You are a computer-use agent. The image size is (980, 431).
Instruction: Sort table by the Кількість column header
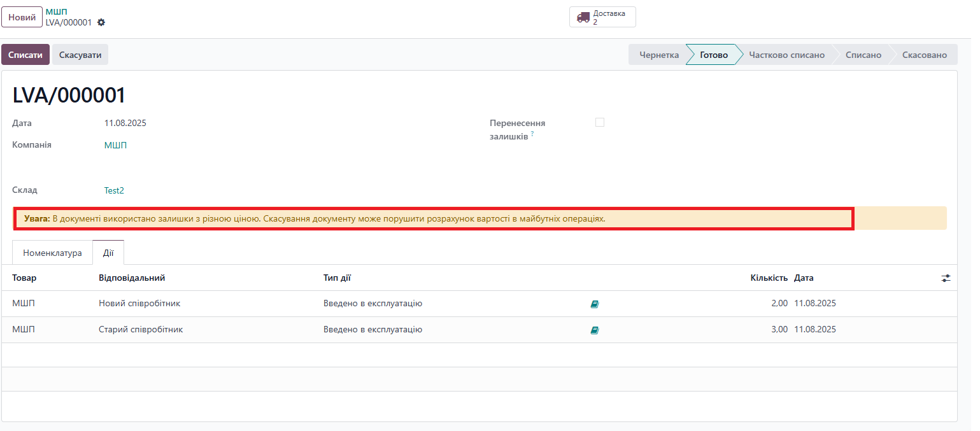tap(769, 278)
